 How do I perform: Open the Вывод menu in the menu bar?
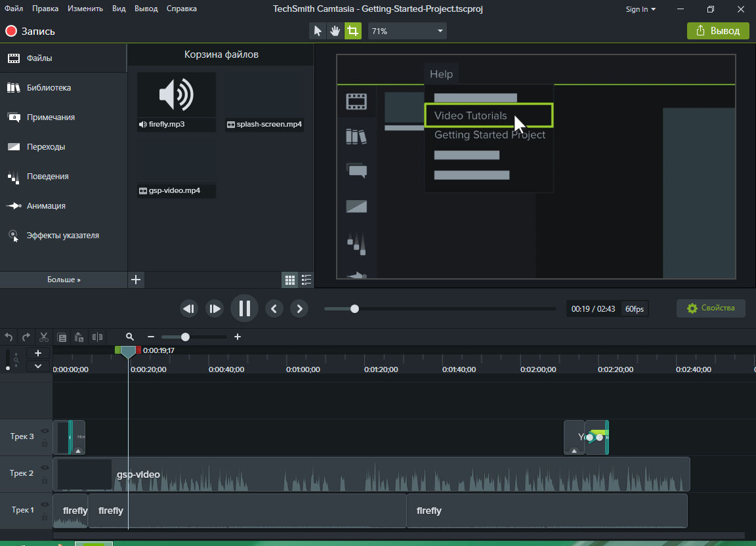[146, 9]
